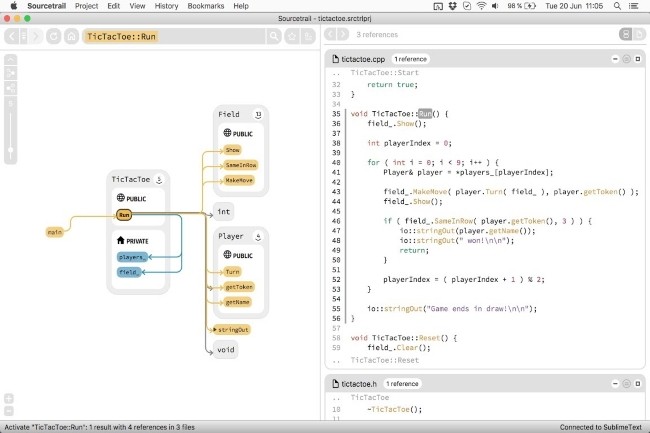
Task: Zoom in the graph with plus button
Action: pos(9,399)
